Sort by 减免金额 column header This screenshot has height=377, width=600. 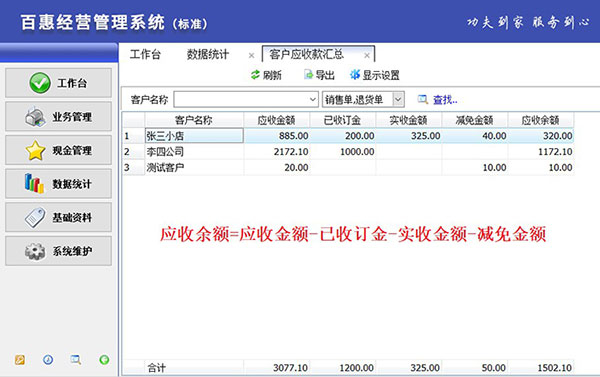474,120
